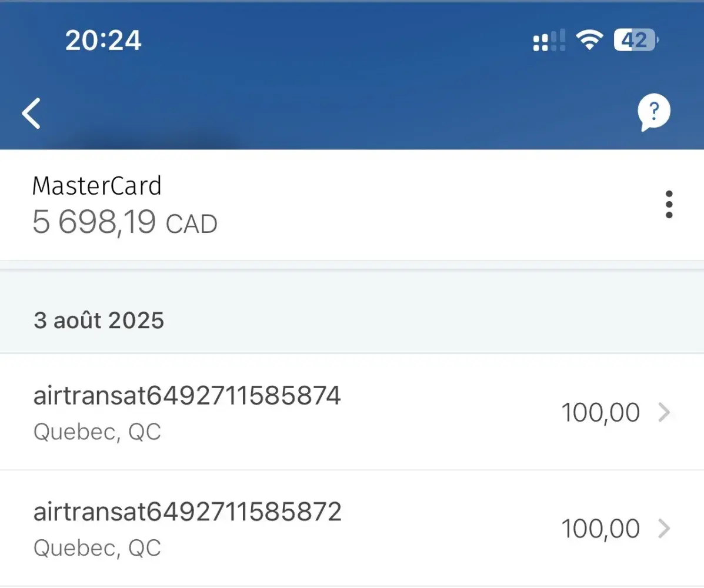Tap the Wi-Fi status icon
The width and height of the screenshot is (704, 588).
[589, 41]
